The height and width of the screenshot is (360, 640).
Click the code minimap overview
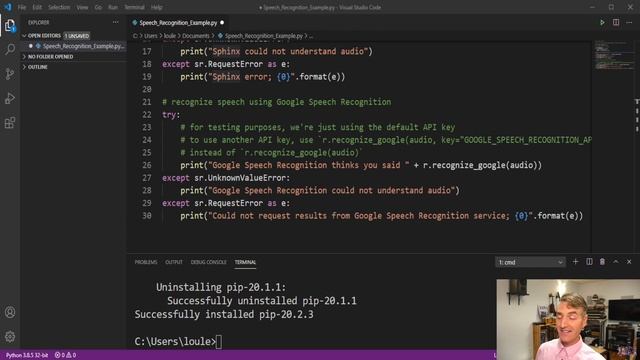[614, 55]
